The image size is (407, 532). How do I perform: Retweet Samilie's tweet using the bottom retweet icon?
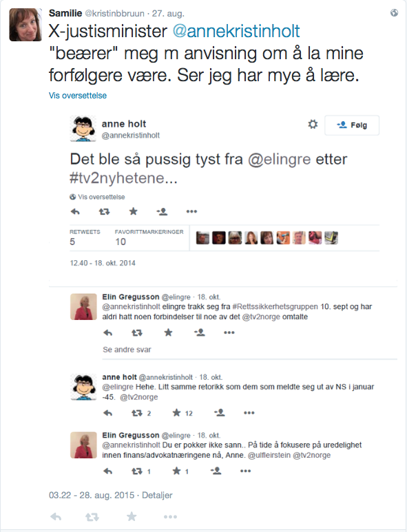click(x=92, y=517)
